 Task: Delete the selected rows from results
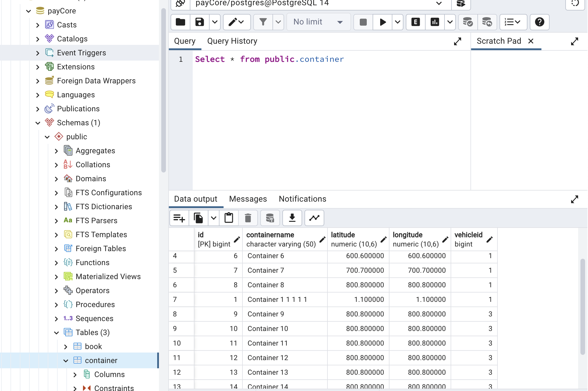coord(248,218)
